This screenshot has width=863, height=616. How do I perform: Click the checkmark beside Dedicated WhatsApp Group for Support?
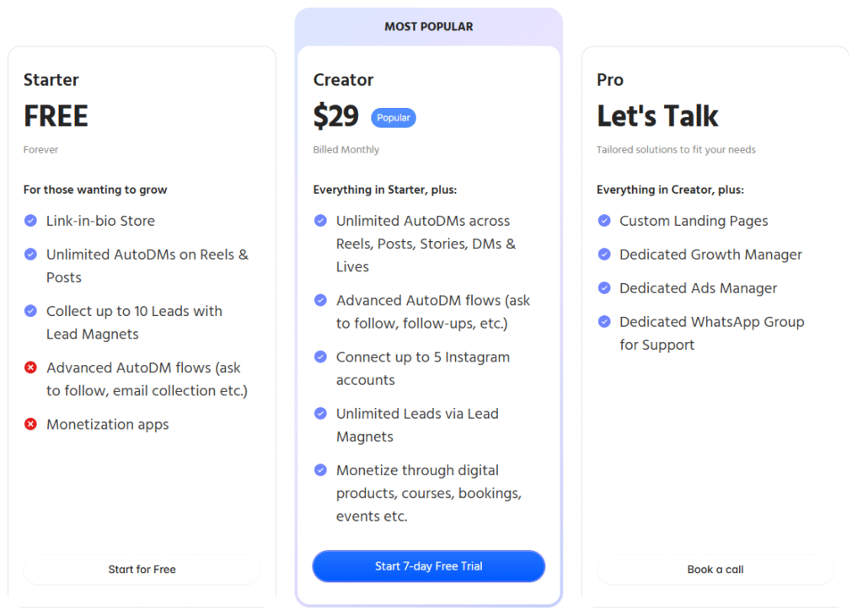[604, 322]
